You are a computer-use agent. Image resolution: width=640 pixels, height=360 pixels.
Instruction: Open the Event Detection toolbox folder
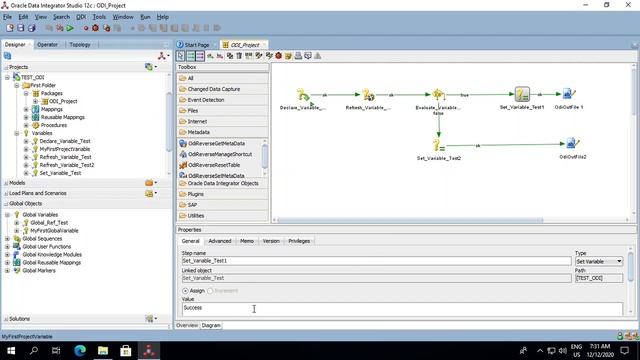223,100
